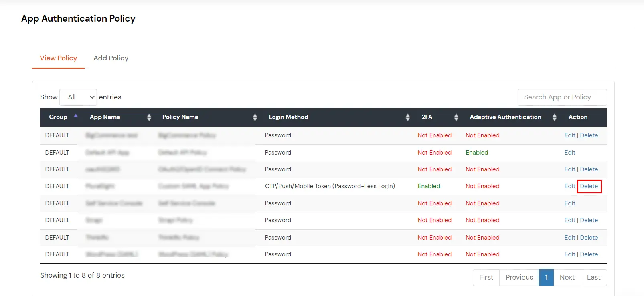644x296 pixels.
Task: Switch to the View Policy tab
Action: pos(58,58)
